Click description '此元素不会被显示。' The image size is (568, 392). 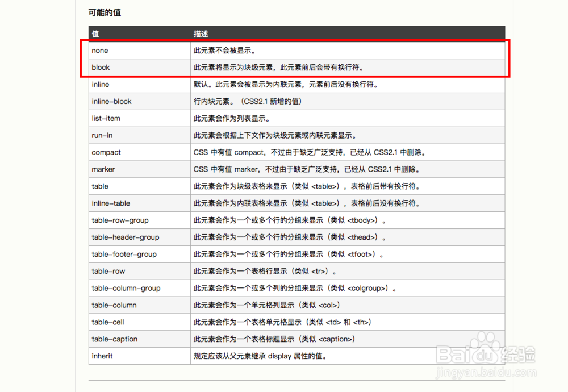coord(224,51)
